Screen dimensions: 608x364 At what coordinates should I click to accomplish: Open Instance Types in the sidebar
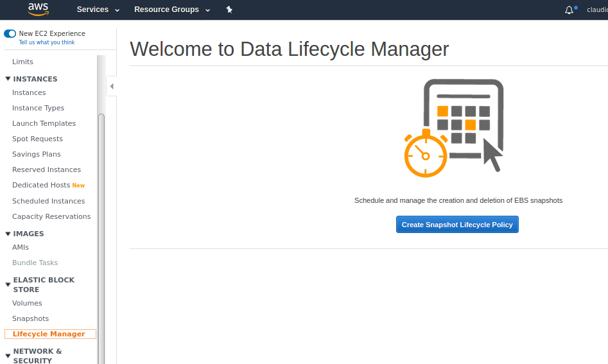click(38, 108)
